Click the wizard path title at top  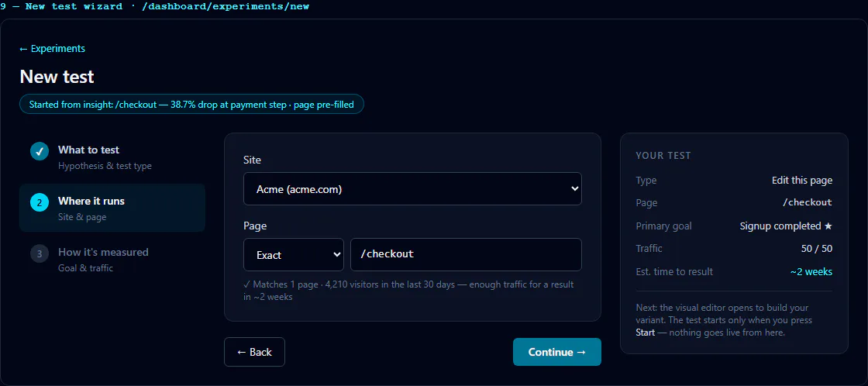coord(155,7)
